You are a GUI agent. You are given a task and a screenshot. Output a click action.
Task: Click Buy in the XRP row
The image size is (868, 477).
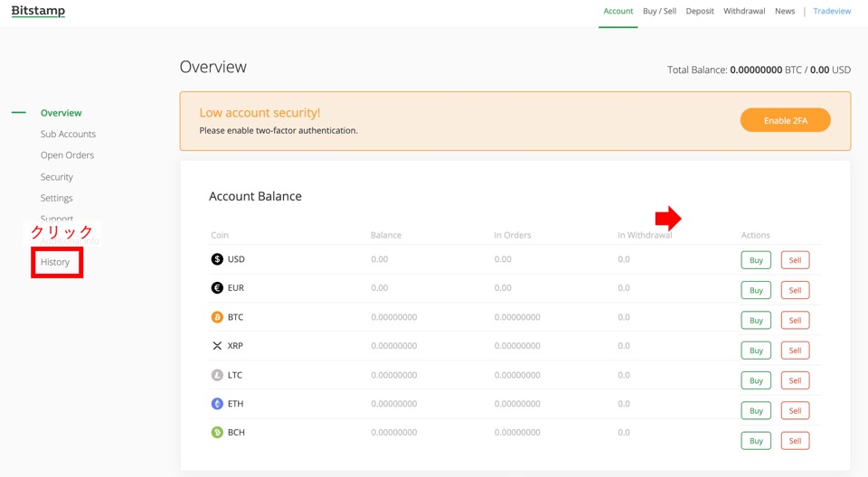(756, 351)
